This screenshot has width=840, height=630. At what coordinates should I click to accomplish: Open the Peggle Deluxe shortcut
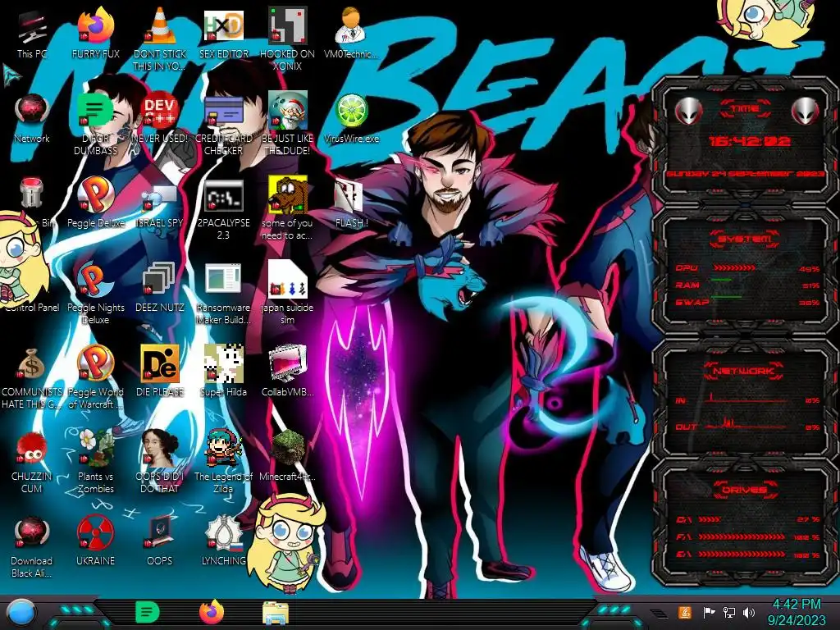coord(95,203)
